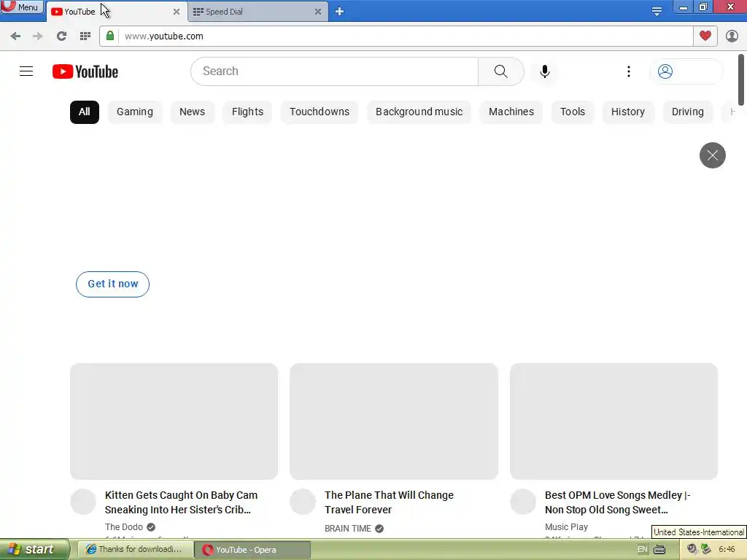Open the Opera account profile icon
The image size is (747, 560).
pyautogui.click(x=732, y=36)
